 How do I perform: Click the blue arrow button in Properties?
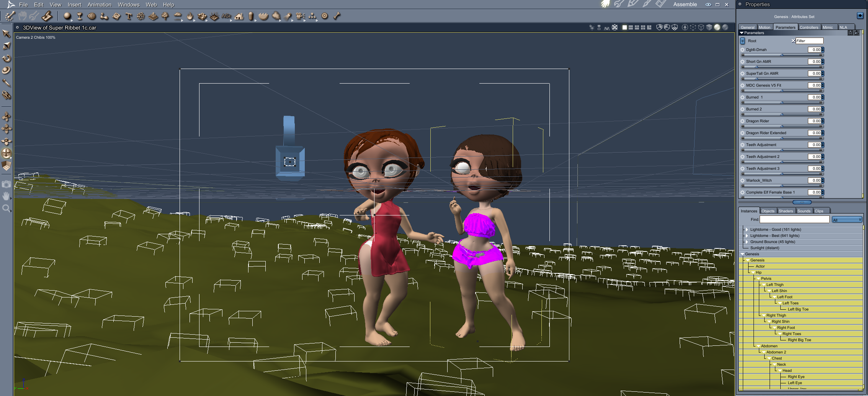click(x=860, y=16)
